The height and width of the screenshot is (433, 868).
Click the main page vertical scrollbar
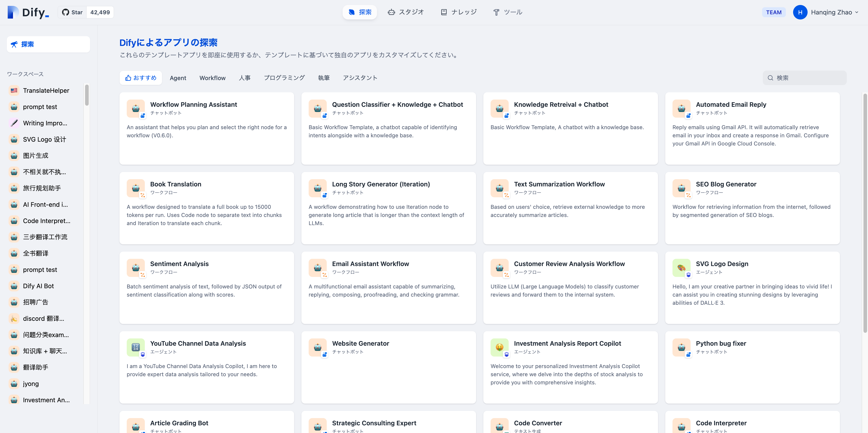pos(865,213)
